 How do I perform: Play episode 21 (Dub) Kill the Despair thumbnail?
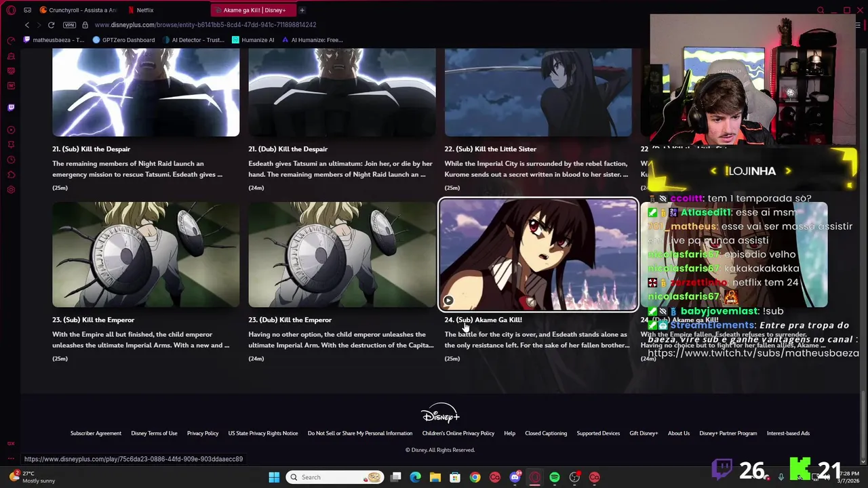click(x=342, y=92)
